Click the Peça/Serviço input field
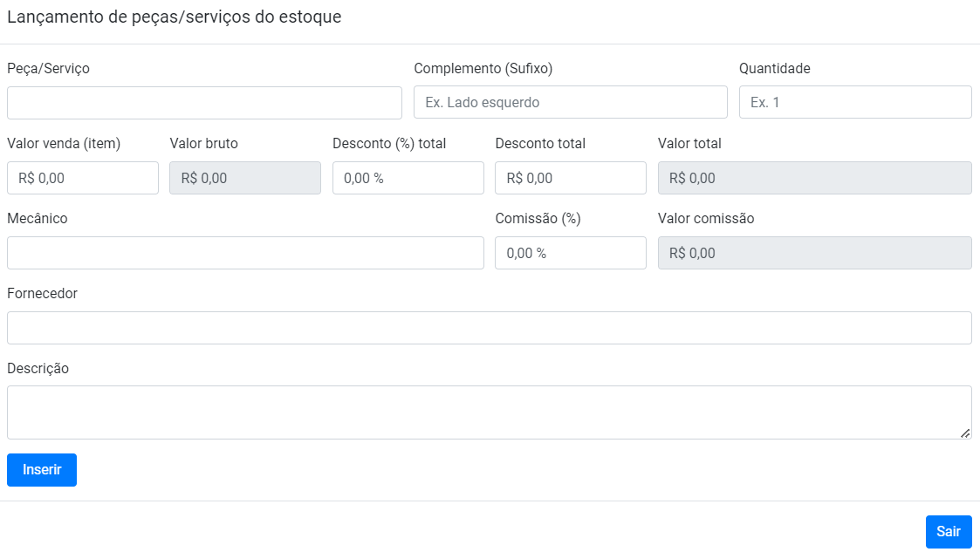This screenshot has width=980, height=552. [x=204, y=103]
